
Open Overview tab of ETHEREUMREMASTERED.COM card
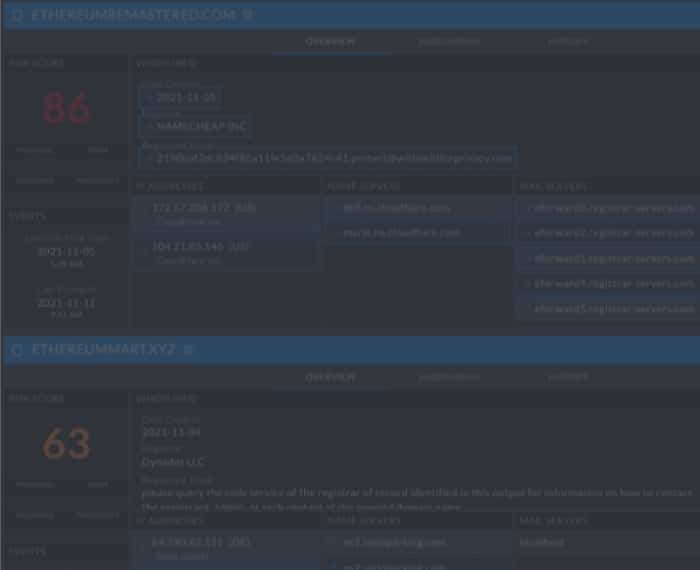tap(330, 42)
